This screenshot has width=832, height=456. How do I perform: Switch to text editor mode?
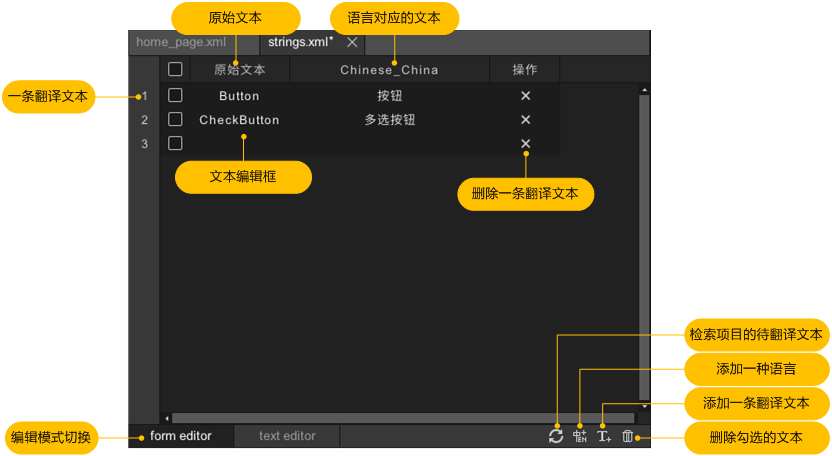[287, 436]
